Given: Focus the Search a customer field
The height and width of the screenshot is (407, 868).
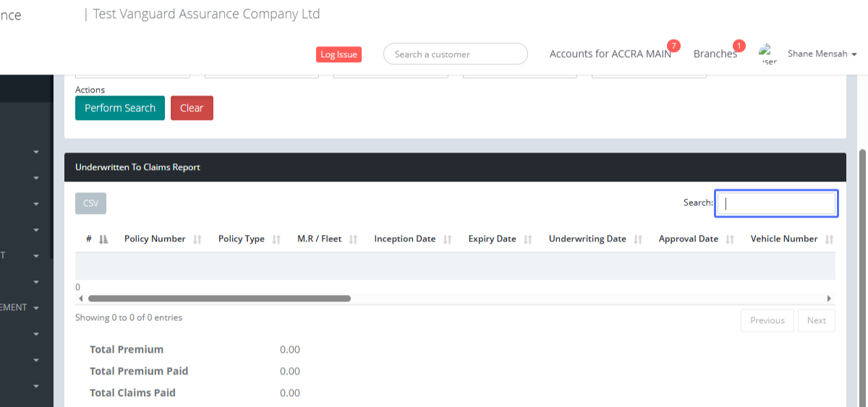Looking at the screenshot, I should tap(455, 54).
